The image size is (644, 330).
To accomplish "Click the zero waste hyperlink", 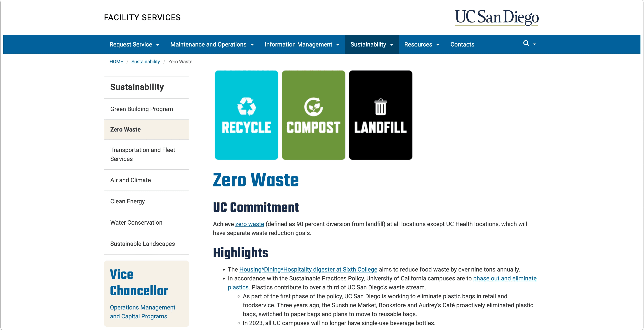I will coord(249,224).
